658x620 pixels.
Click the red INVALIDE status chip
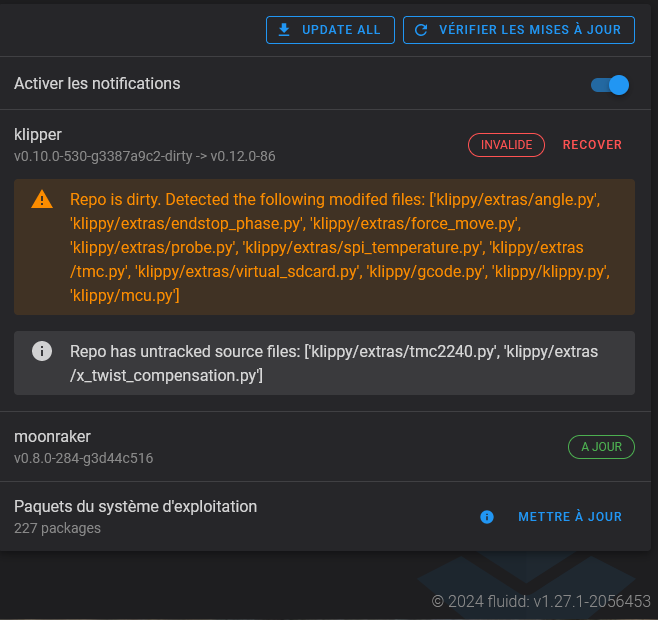506,145
